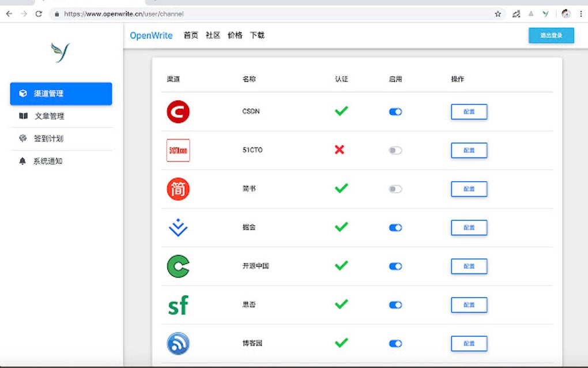The height and width of the screenshot is (368, 588).
Task: Open the 首页 menu item
Action: [x=190, y=35]
